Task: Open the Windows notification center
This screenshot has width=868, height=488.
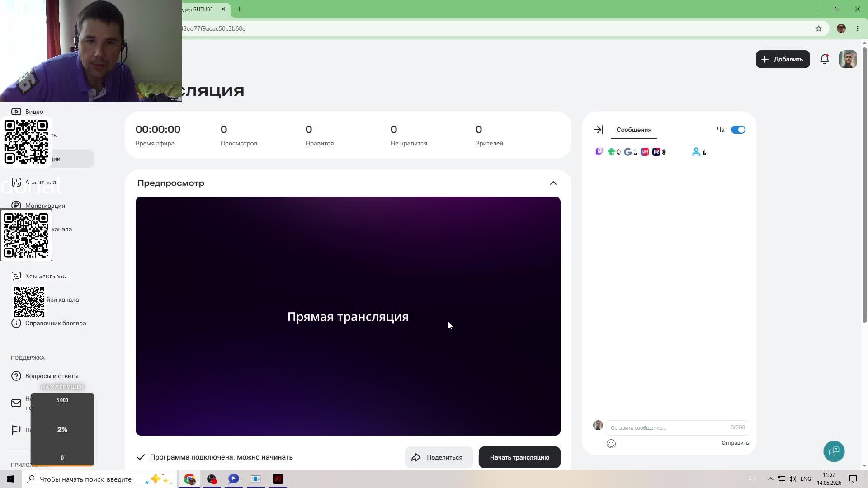Action: [853, 479]
